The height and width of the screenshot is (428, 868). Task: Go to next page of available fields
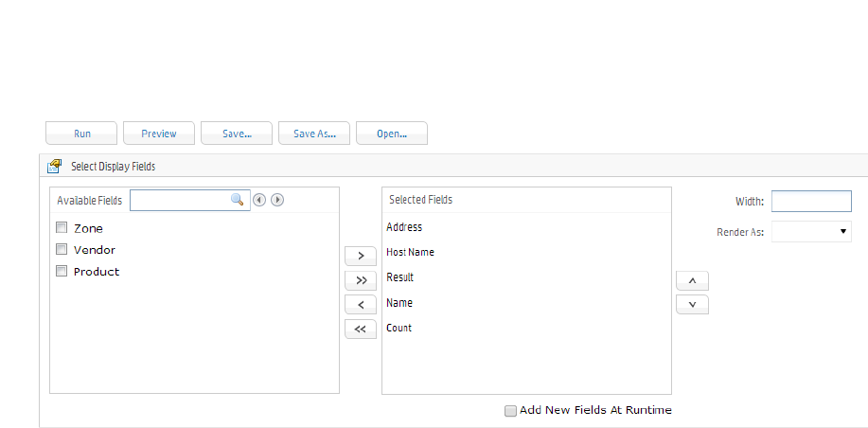[x=277, y=200]
